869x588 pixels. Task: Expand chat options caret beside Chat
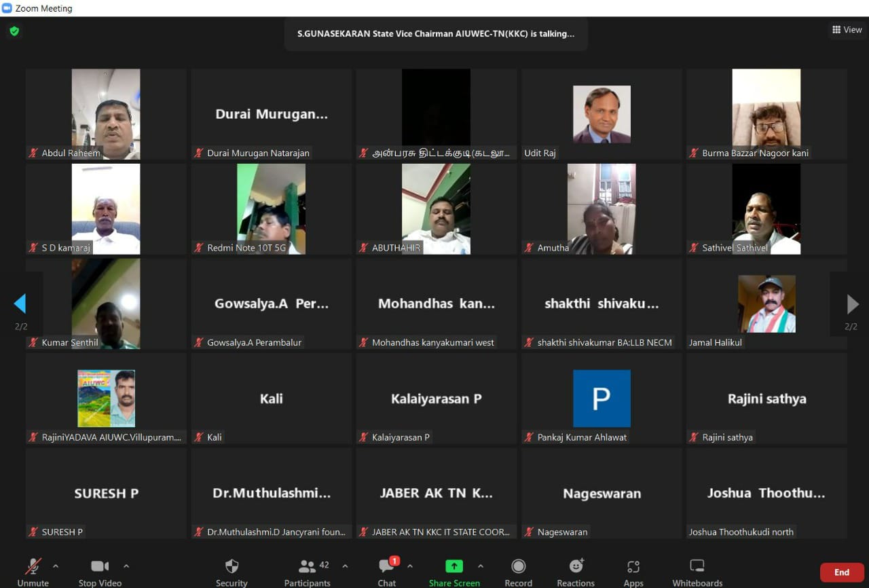coord(410,566)
